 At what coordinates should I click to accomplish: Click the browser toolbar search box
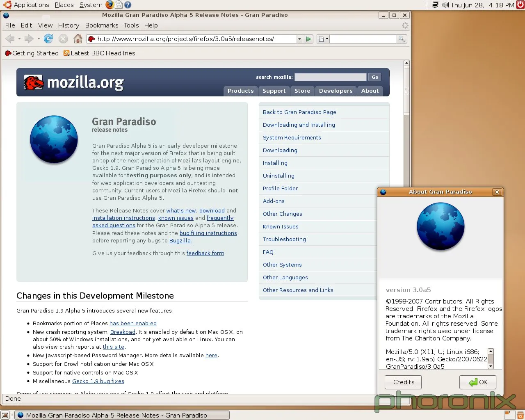click(363, 39)
